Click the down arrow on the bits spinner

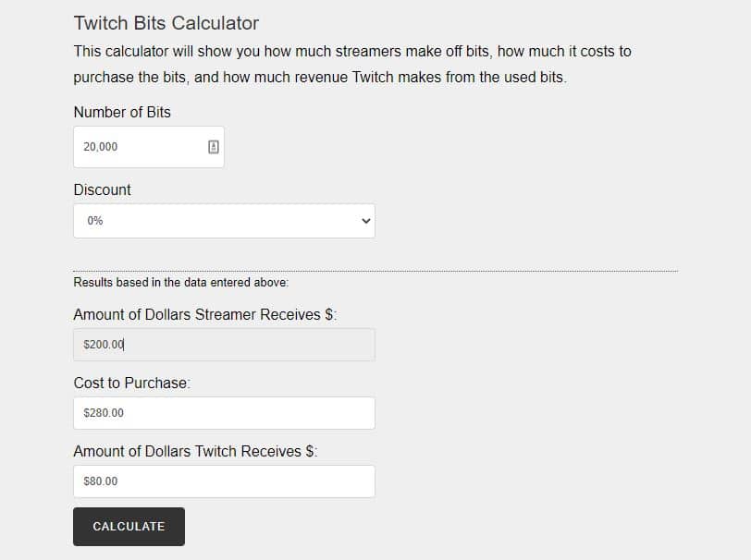point(213,150)
